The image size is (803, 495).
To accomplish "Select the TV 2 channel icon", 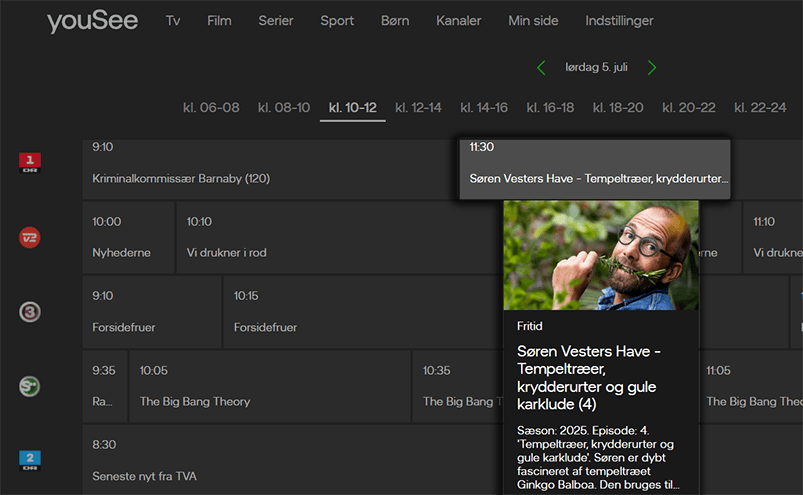I will click(31, 237).
